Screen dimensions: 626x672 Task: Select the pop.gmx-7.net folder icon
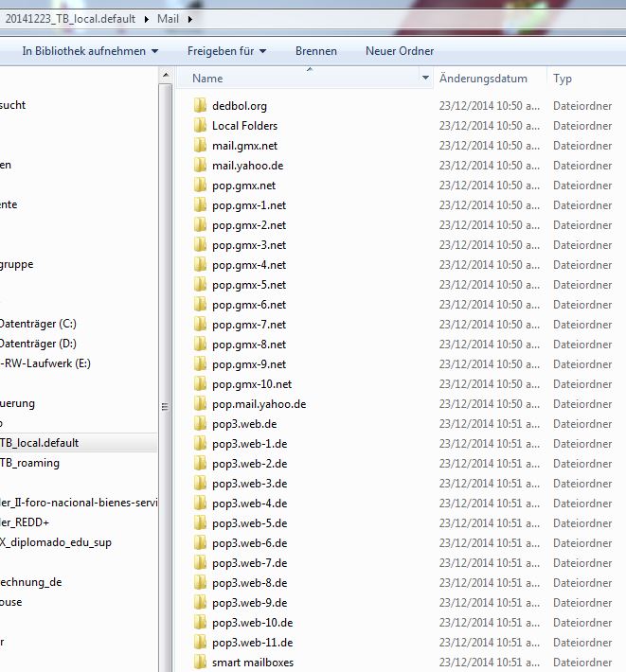click(200, 324)
